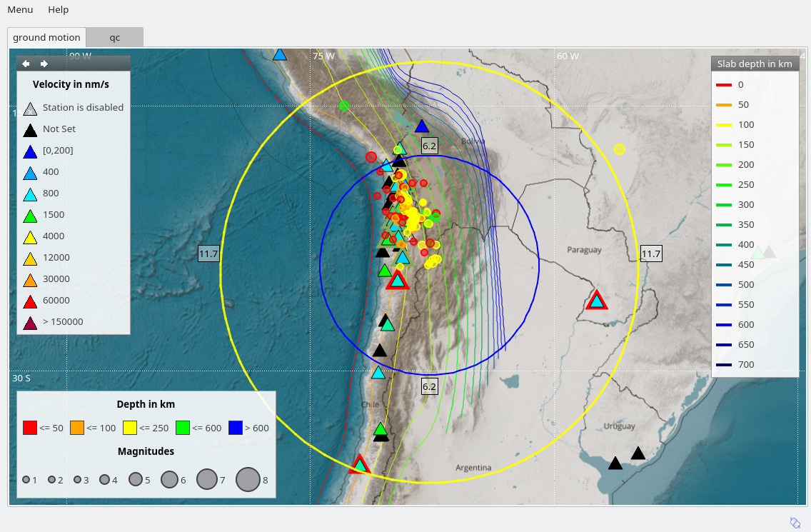This screenshot has height=532, width=811.
Task: Click the red '<= 50' depth swatch
Action: (x=30, y=428)
